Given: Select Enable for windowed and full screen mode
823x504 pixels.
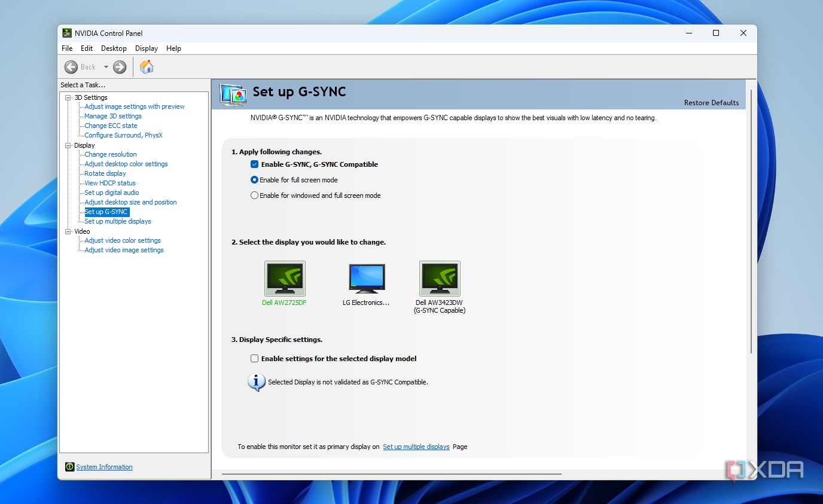Looking at the screenshot, I should pyautogui.click(x=254, y=195).
